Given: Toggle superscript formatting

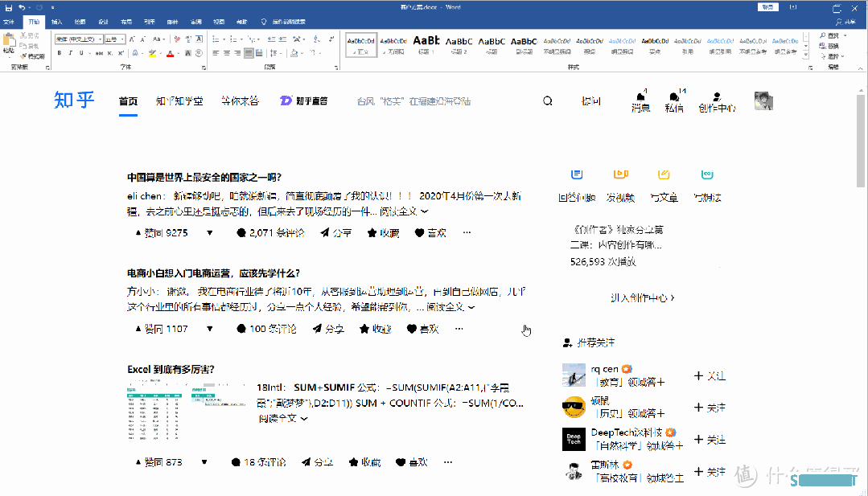Looking at the screenshot, I should [x=121, y=53].
